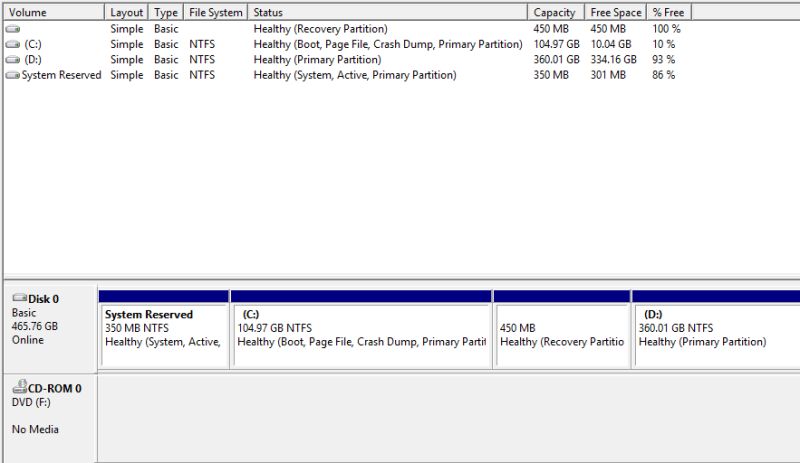Click 'Healthy (System, Active, Primary Partition)' status in list
Viewport: 800px width, 463px height.
(x=355, y=75)
